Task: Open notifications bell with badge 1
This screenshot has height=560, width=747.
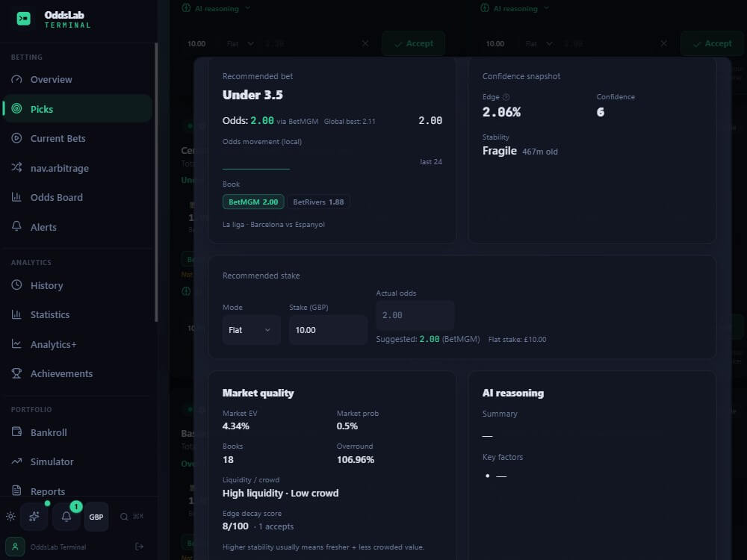Action: click(66, 517)
